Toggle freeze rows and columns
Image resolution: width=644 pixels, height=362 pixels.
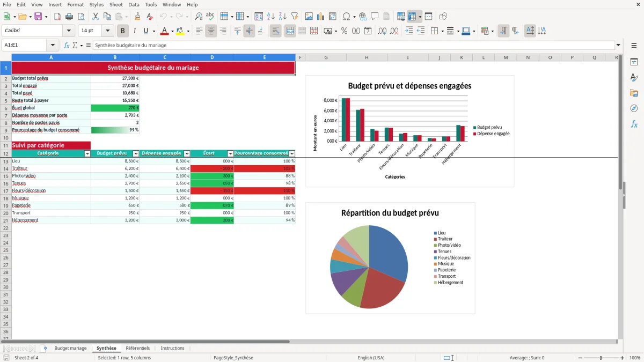[412, 17]
